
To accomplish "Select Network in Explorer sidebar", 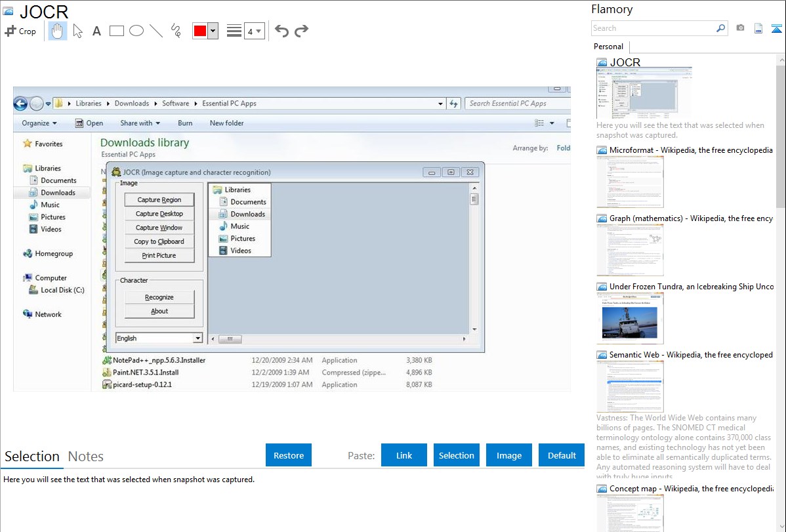I will (x=42, y=314).
